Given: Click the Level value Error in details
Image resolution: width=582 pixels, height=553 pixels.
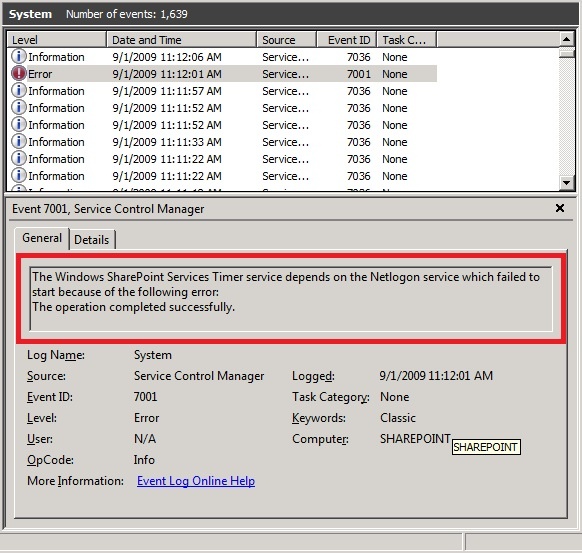Looking at the screenshot, I should (x=147, y=418).
